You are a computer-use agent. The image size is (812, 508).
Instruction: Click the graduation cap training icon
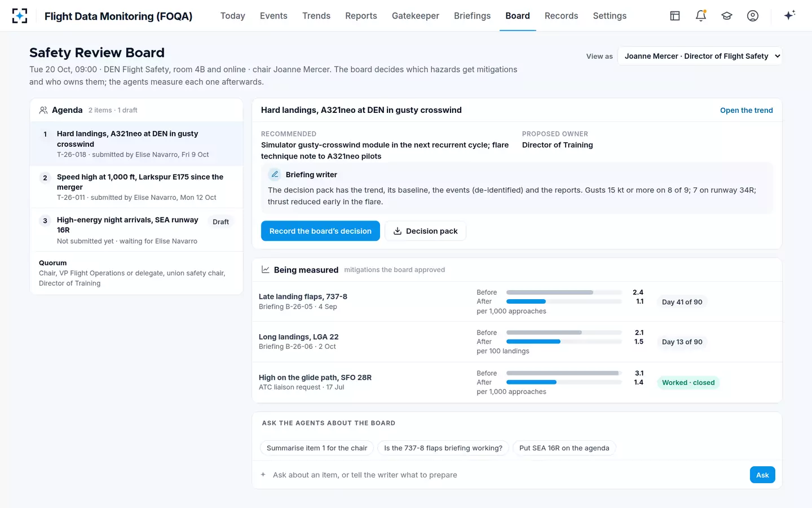click(727, 16)
